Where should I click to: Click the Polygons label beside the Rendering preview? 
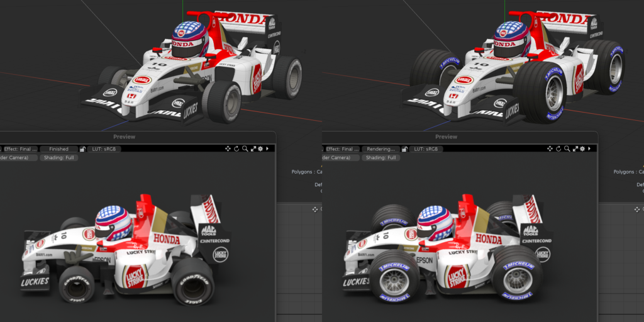pyautogui.click(x=629, y=172)
